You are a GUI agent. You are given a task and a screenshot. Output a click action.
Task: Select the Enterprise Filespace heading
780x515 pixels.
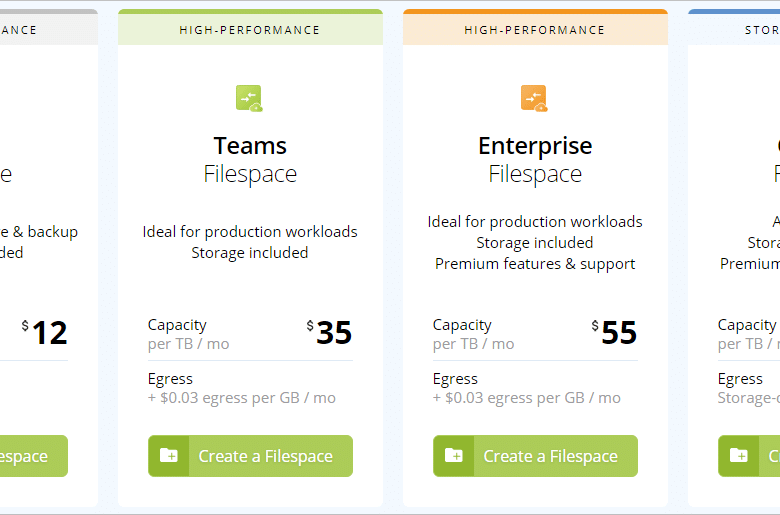[x=535, y=159]
